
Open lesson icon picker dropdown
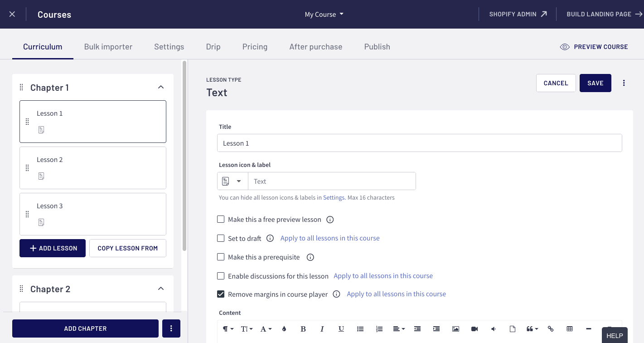coord(232,181)
